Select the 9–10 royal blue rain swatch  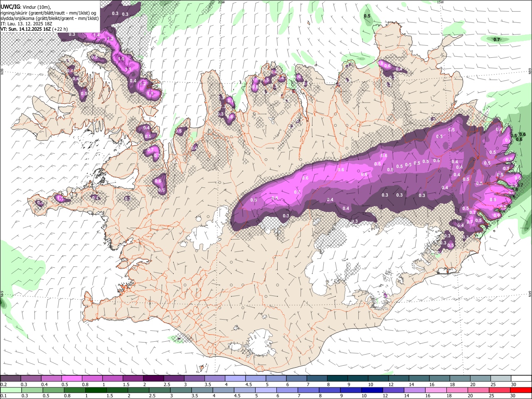click(351, 390)
